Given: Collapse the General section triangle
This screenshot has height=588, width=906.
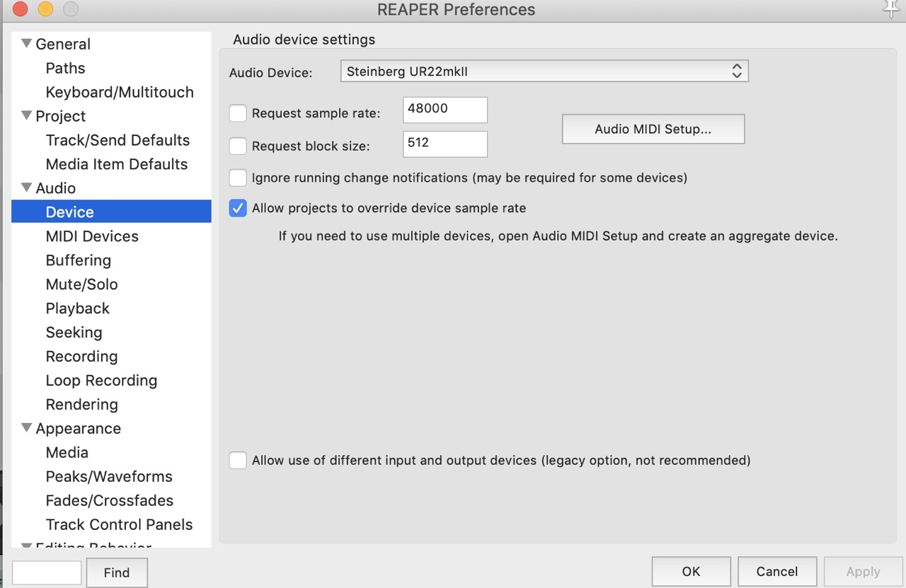Looking at the screenshot, I should (27, 44).
